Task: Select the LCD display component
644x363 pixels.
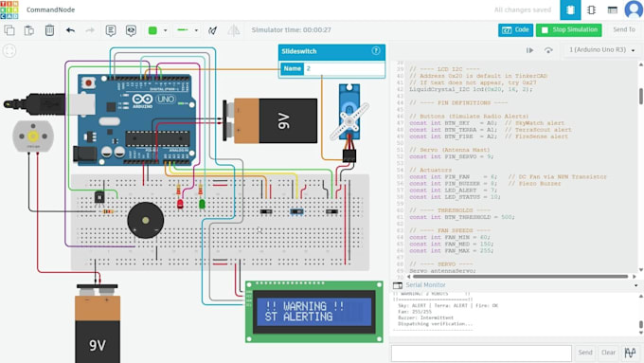Action: (x=314, y=312)
